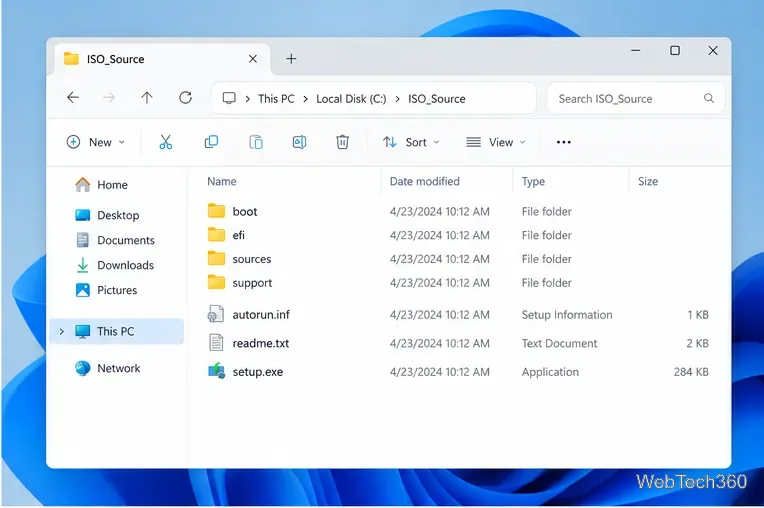Open the Sort dropdown menu

[x=411, y=142]
